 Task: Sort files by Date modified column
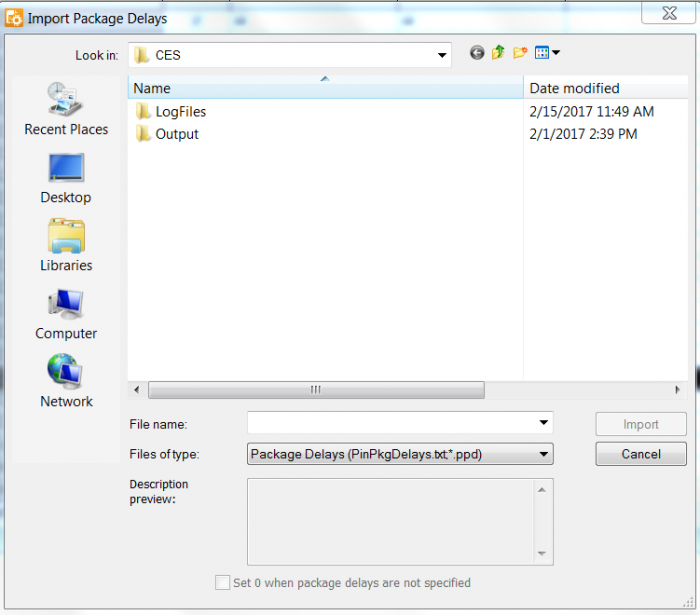[x=606, y=87]
